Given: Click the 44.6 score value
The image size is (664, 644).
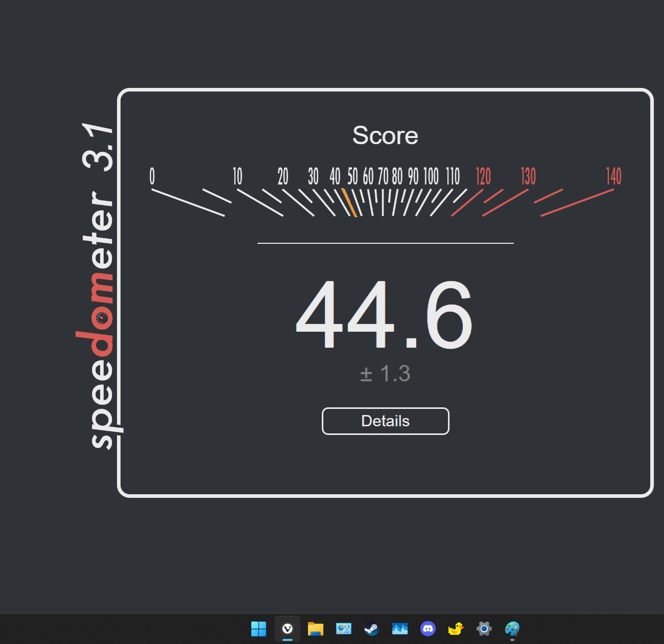Looking at the screenshot, I should coord(385,314).
